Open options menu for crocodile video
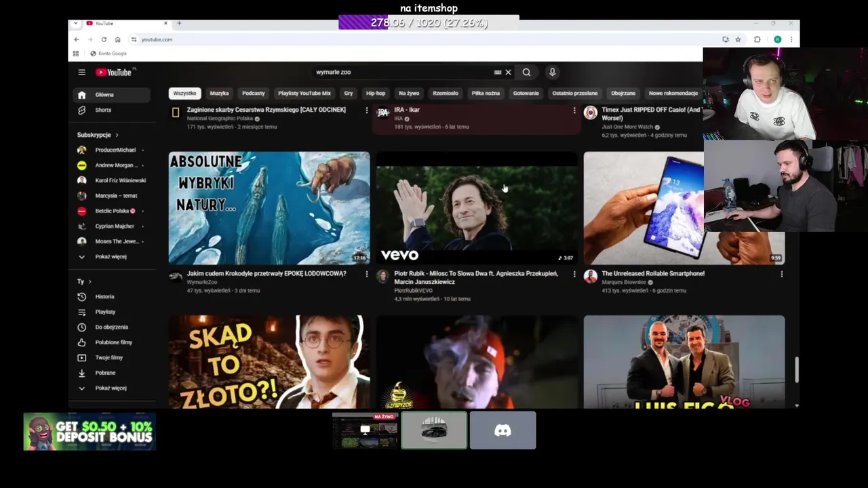 (367, 274)
